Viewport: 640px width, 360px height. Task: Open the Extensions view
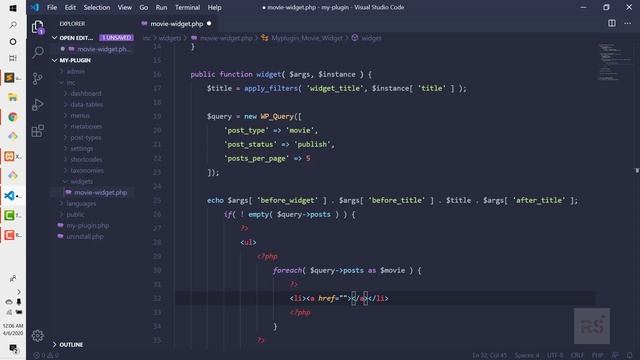click(38, 131)
